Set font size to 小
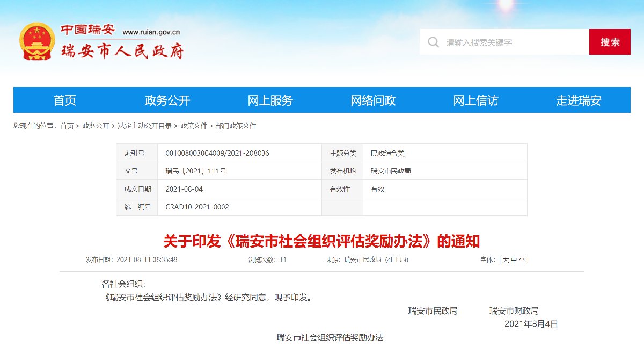This screenshot has width=644, height=347. coord(522,259)
